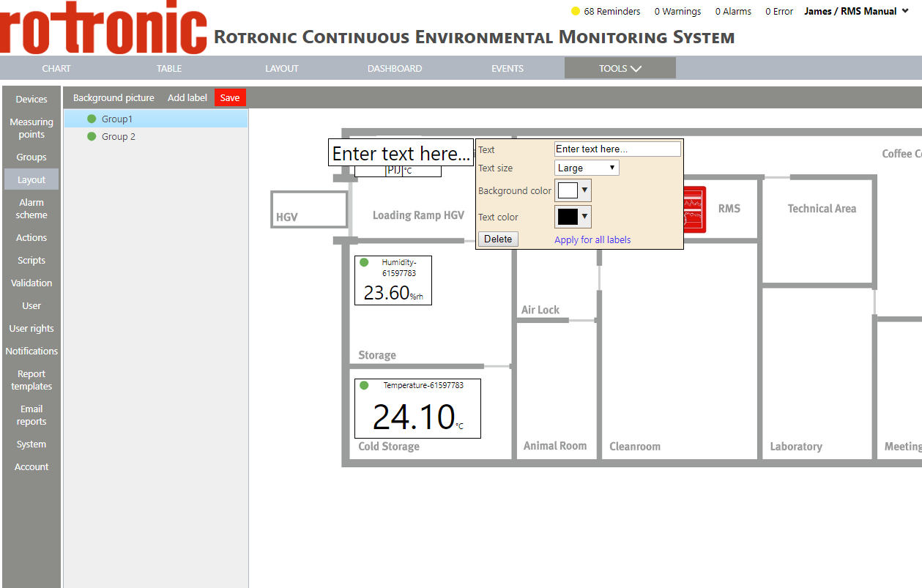Click the Add label button
The image size is (922, 588).
187,97
